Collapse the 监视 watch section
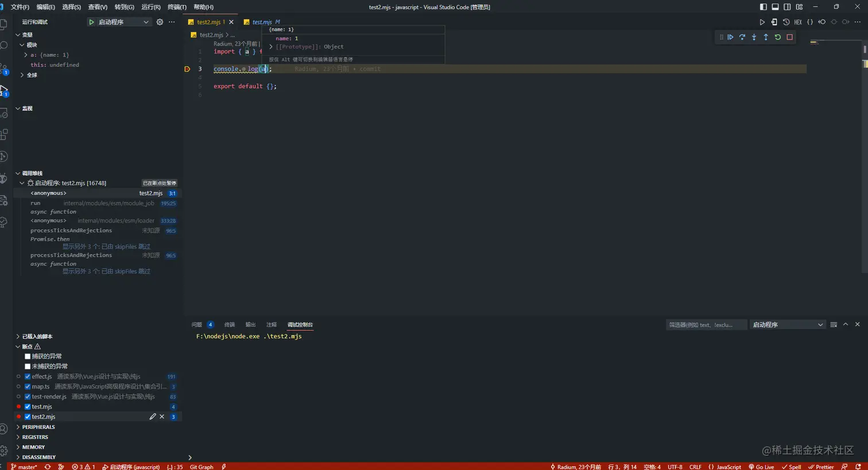 (x=18, y=109)
